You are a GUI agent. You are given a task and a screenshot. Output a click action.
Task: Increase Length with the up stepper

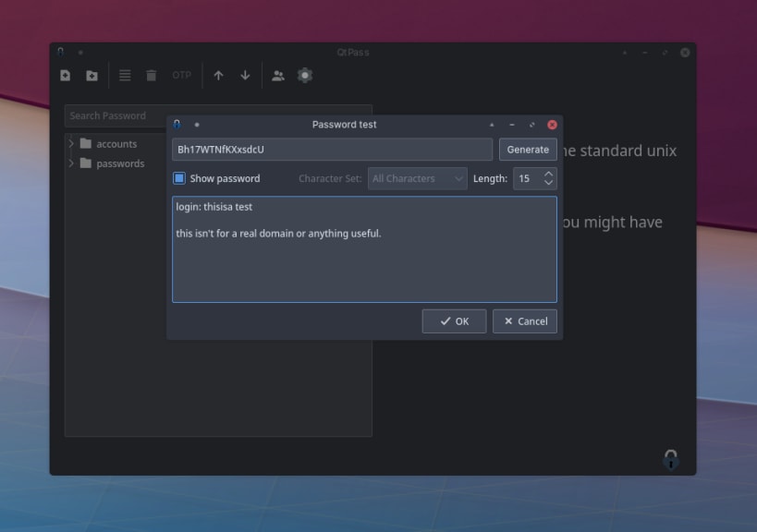tap(548, 174)
